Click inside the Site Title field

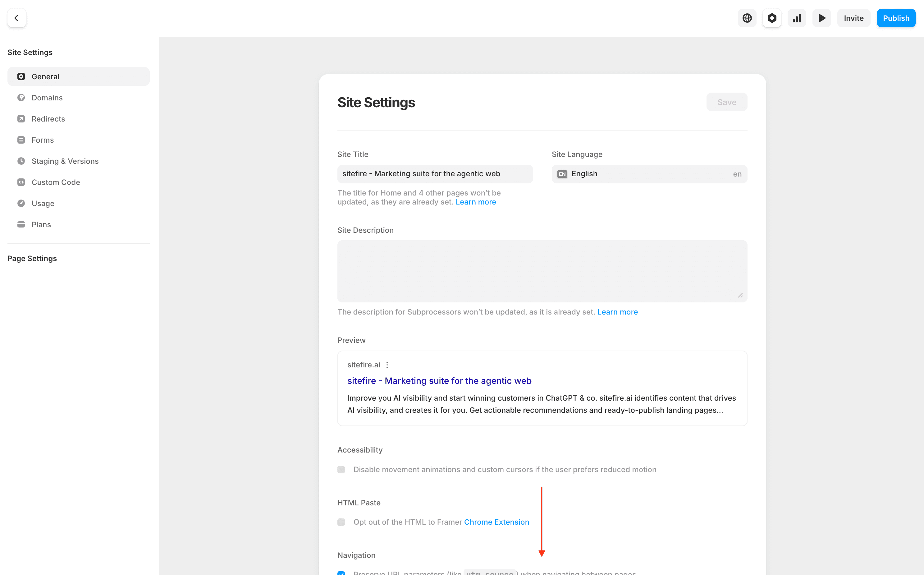434,174
